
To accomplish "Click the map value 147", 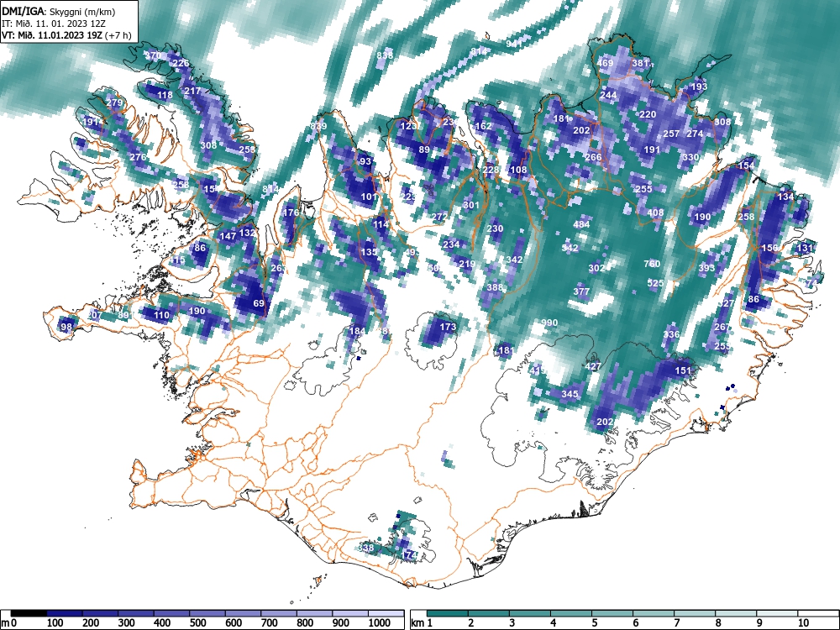I will (228, 236).
